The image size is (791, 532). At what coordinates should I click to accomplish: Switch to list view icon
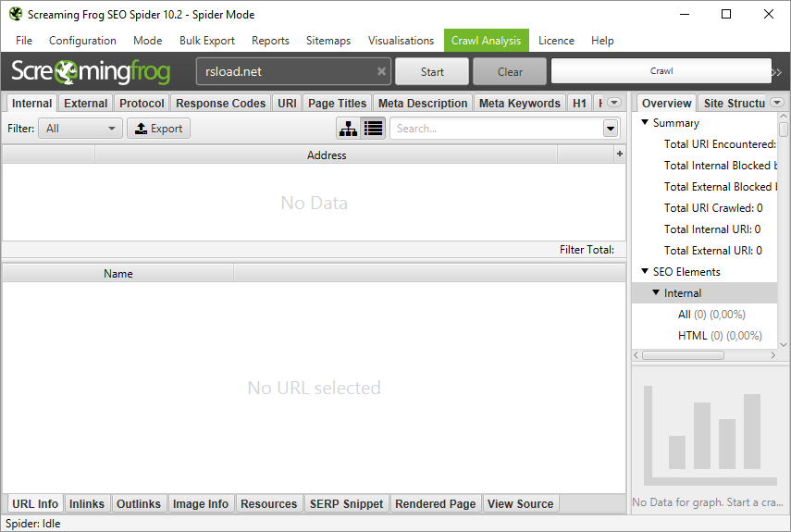(x=374, y=129)
